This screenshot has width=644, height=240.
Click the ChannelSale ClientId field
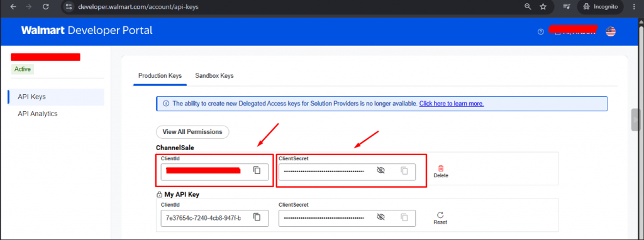(x=215, y=172)
